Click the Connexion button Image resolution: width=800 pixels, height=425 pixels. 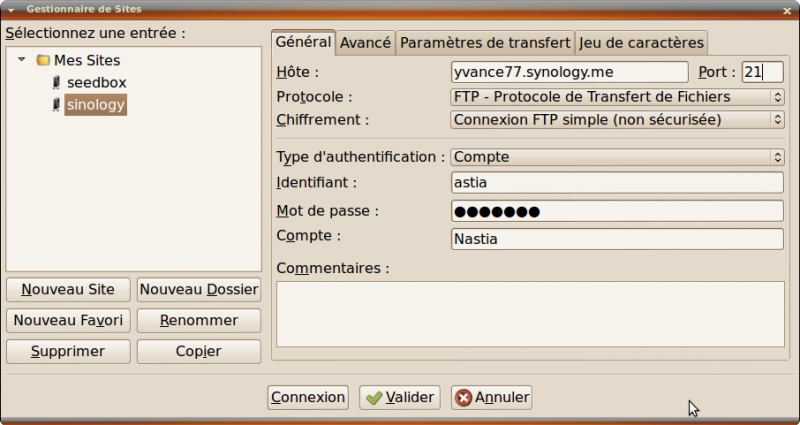308,397
